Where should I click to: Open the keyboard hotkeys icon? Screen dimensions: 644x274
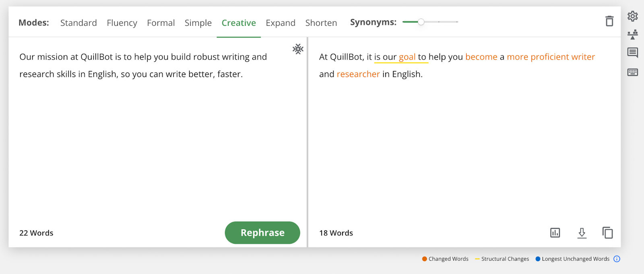(x=632, y=72)
